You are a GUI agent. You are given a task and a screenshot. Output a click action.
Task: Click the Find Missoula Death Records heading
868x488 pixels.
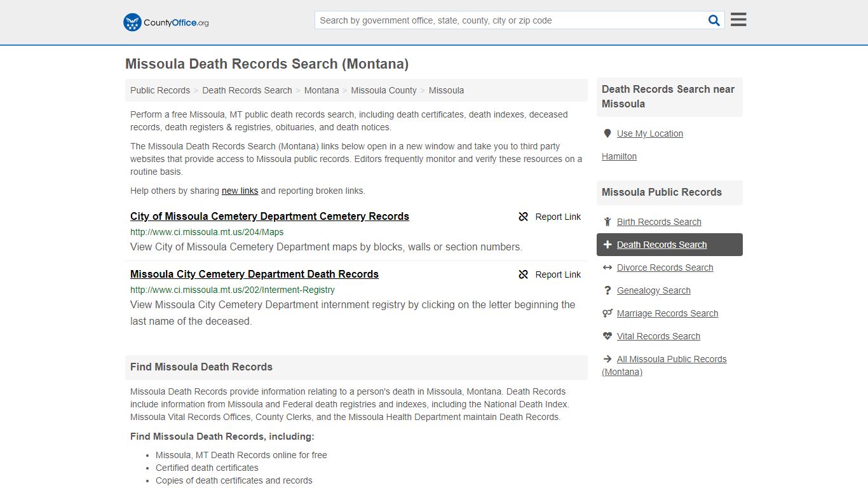pos(201,367)
